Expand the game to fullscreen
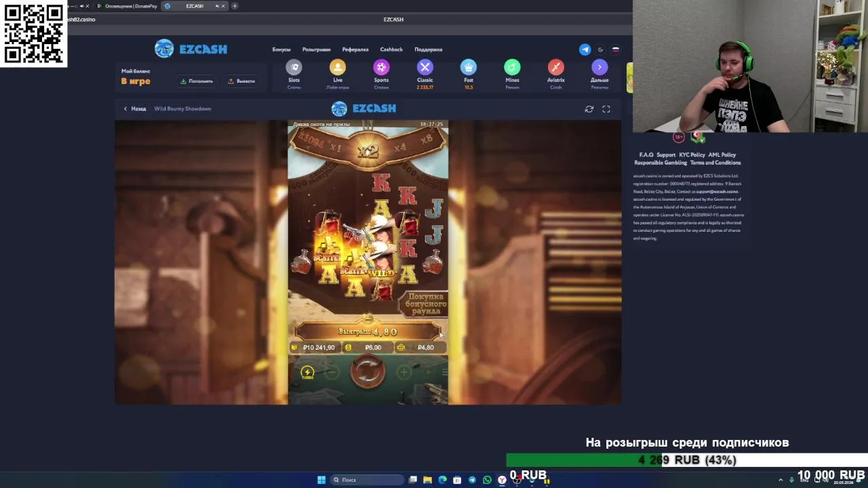This screenshot has width=868, height=488. pyautogui.click(x=606, y=108)
